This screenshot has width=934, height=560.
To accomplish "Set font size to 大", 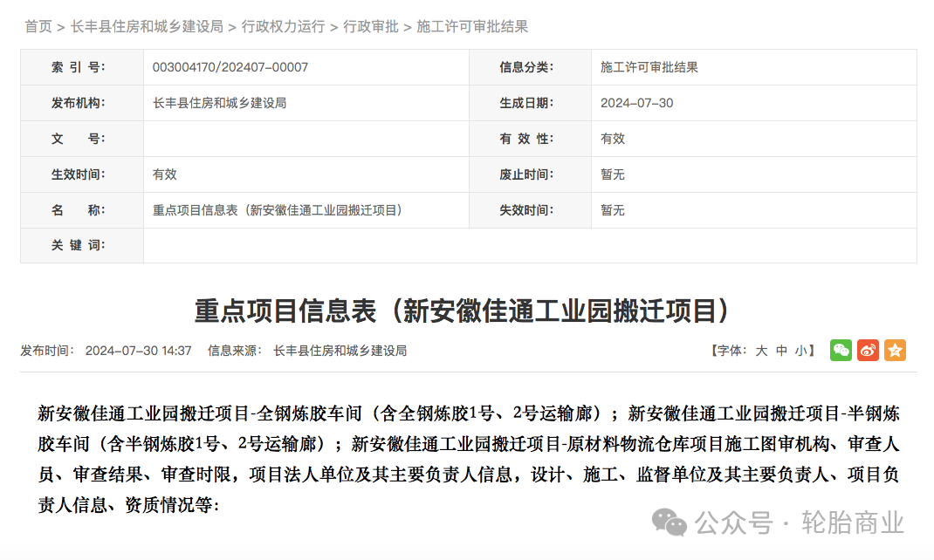I will pyautogui.click(x=761, y=352).
